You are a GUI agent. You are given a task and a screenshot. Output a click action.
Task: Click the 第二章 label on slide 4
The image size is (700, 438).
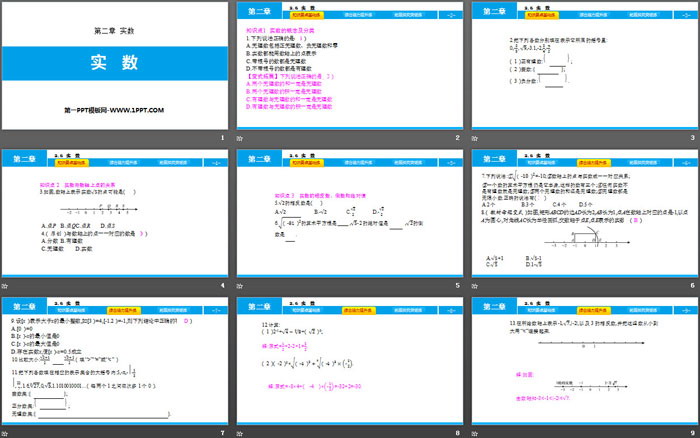[x=25, y=158]
